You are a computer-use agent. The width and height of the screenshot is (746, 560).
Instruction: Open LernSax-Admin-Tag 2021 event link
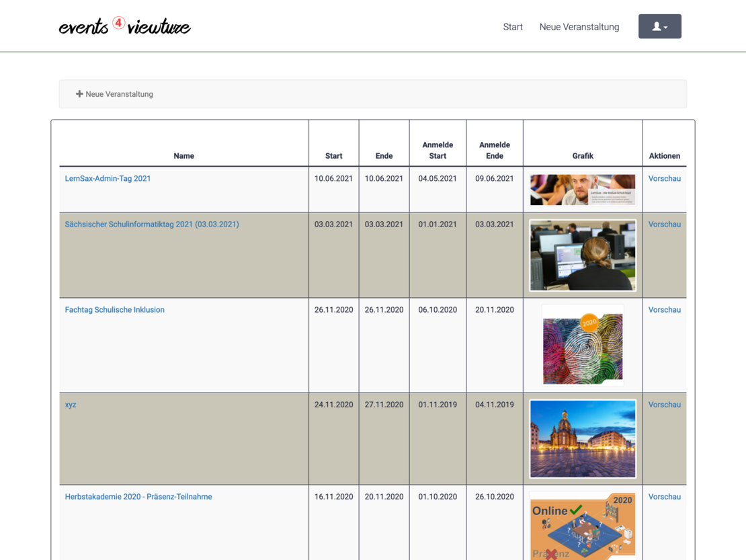(x=108, y=178)
